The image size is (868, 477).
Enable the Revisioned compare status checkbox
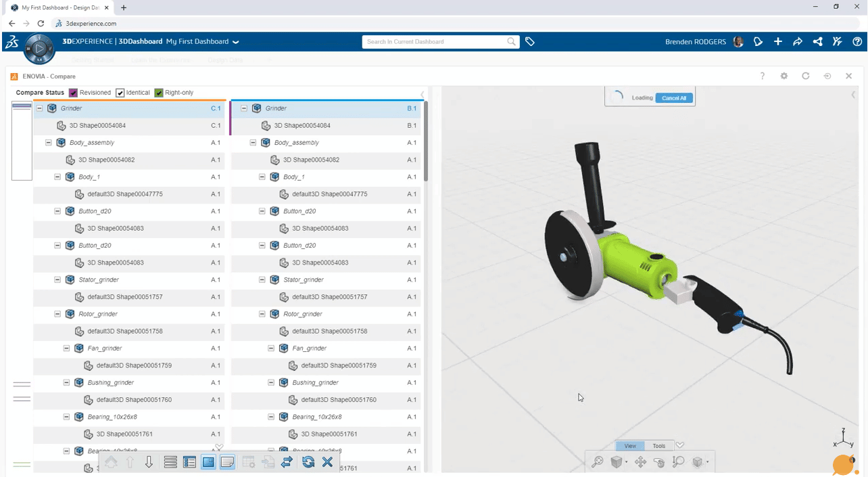click(73, 93)
